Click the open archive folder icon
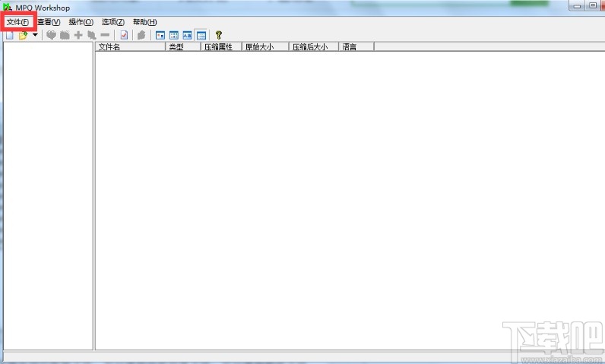 click(x=23, y=36)
